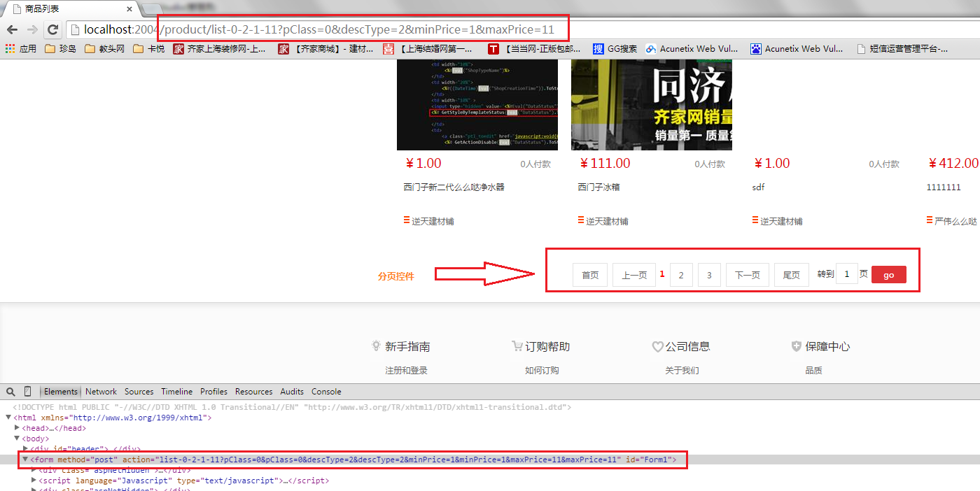Click the red go button
The height and width of the screenshot is (491, 980).
(x=889, y=275)
